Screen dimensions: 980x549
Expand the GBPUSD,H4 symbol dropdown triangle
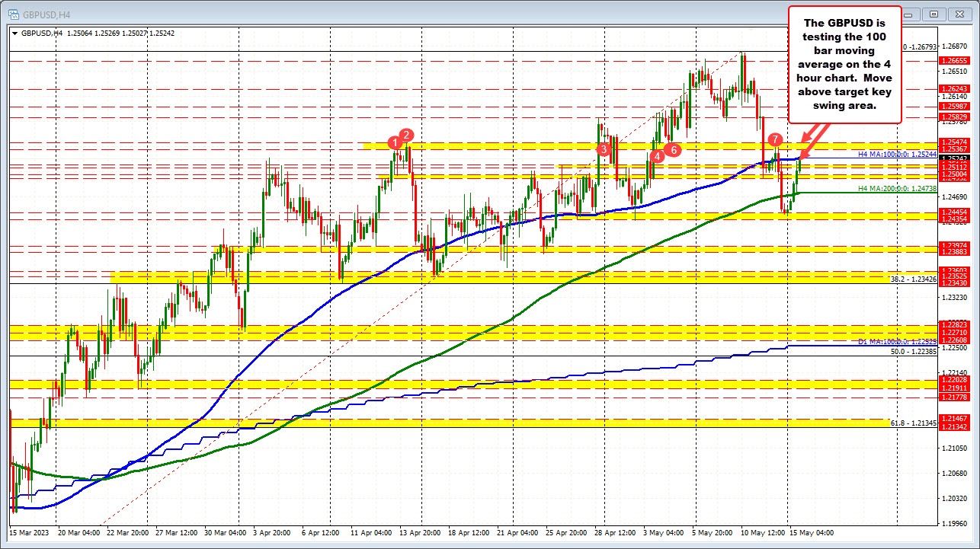tap(15, 34)
